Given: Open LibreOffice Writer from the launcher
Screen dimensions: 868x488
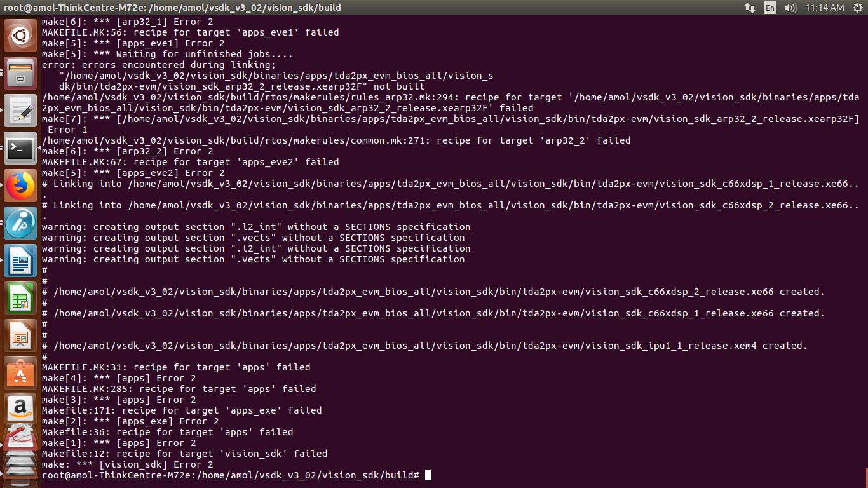Looking at the screenshot, I should click(20, 261).
